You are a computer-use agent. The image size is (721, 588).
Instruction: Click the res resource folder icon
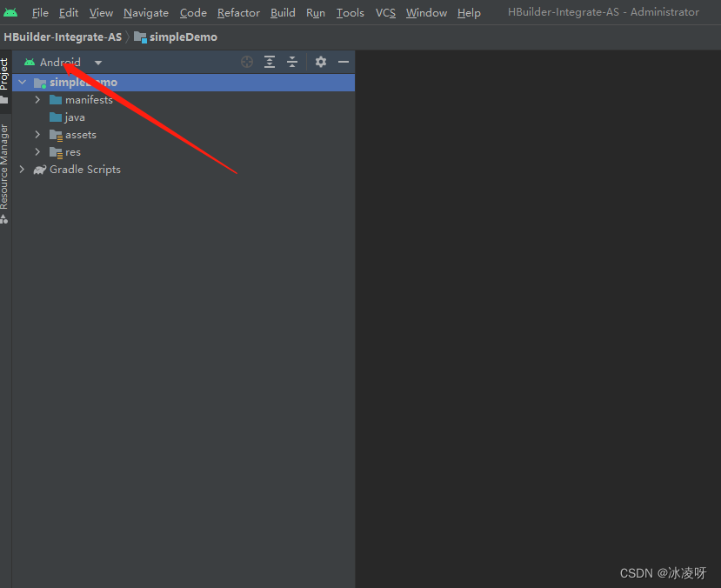pyautogui.click(x=56, y=152)
